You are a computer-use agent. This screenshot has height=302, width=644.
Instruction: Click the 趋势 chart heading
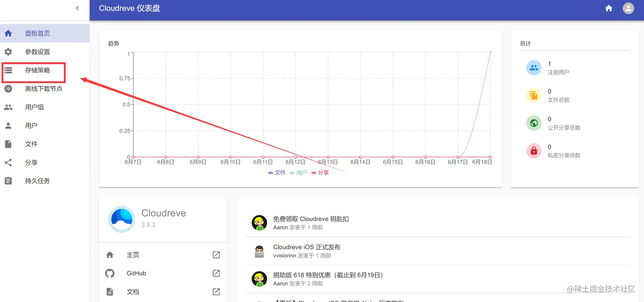(x=114, y=43)
